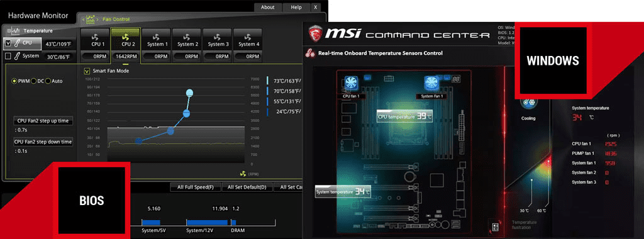This screenshot has height=239, width=644.
Task: Click the motherboard debug LED display icon
Action: point(456,79)
